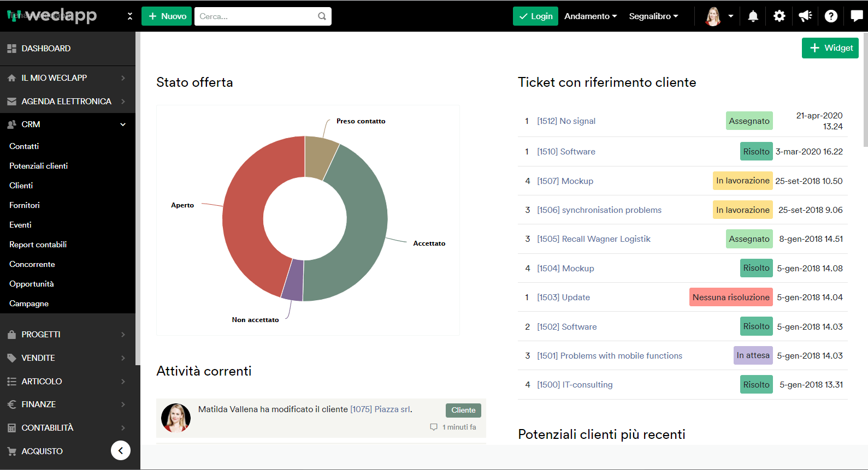
Task: Expand the Progetti chevron
Action: click(x=123, y=335)
